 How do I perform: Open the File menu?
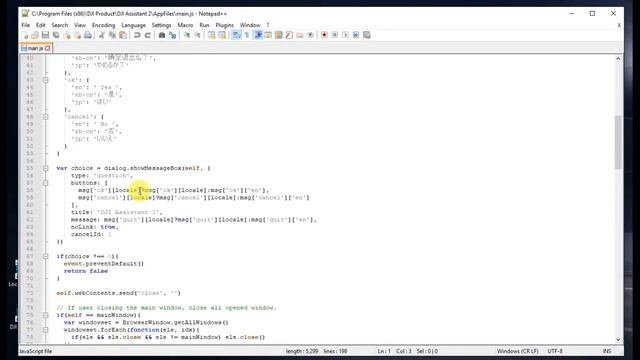coord(25,25)
